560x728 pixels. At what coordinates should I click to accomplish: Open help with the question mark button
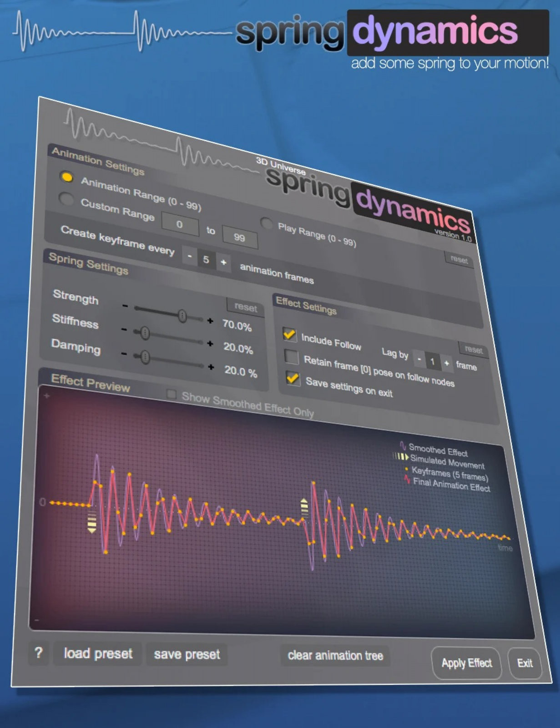coord(39,653)
